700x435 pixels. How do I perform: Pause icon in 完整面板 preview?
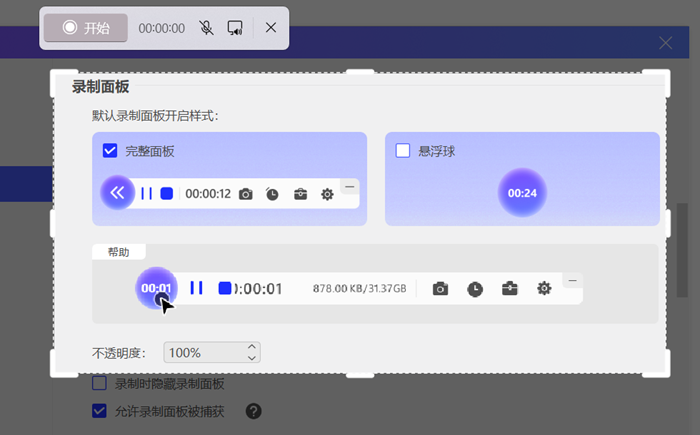tap(146, 193)
